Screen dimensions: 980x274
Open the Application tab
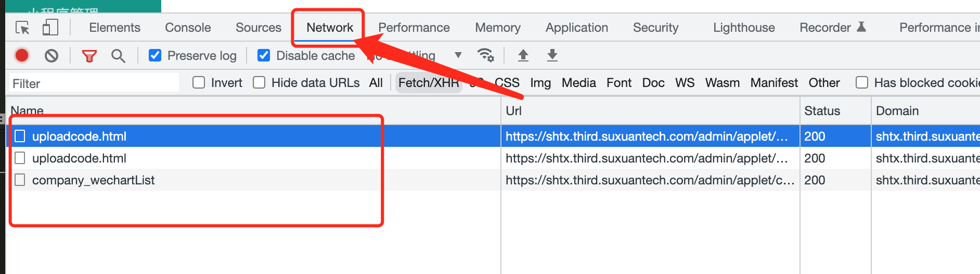click(x=576, y=28)
